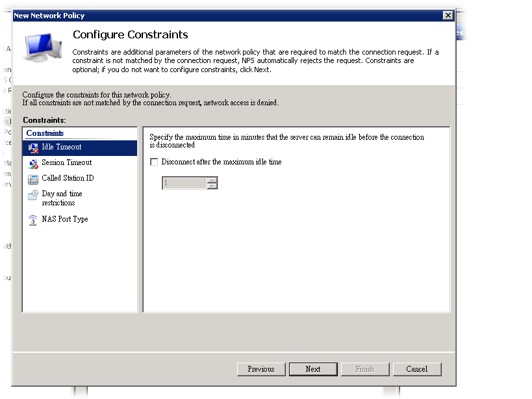Click the idle time minutes input field
This screenshot has width=532, height=399.
[x=184, y=183]
